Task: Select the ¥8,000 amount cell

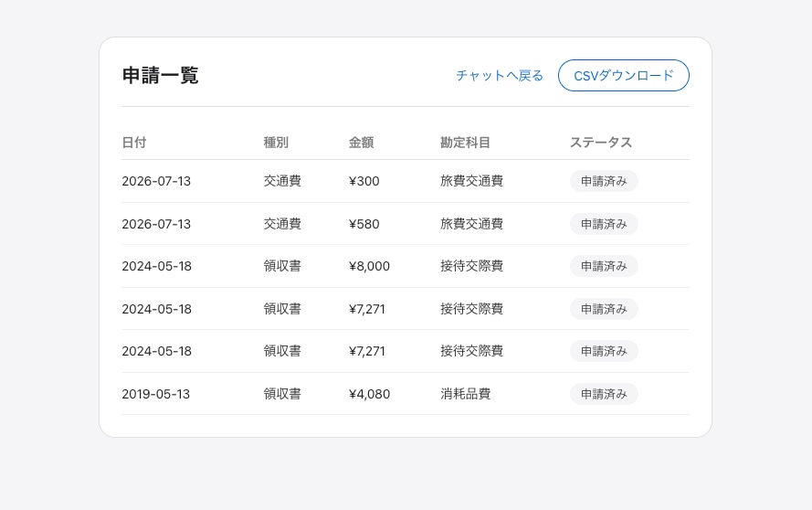Action: (x=369, y=266)
